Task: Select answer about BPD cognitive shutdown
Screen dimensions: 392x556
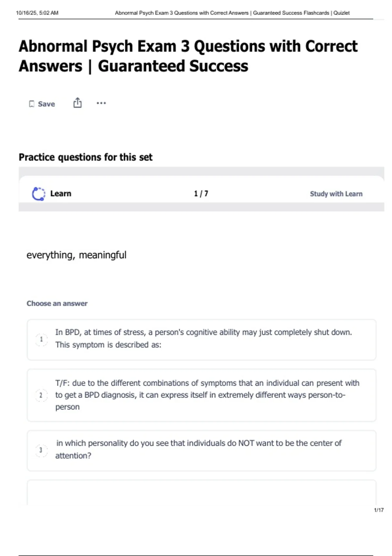Action: (203, 339)
